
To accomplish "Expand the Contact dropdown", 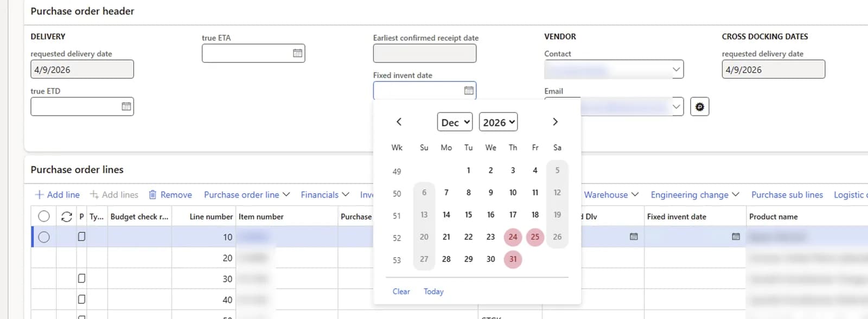I will tap(676, 69).
